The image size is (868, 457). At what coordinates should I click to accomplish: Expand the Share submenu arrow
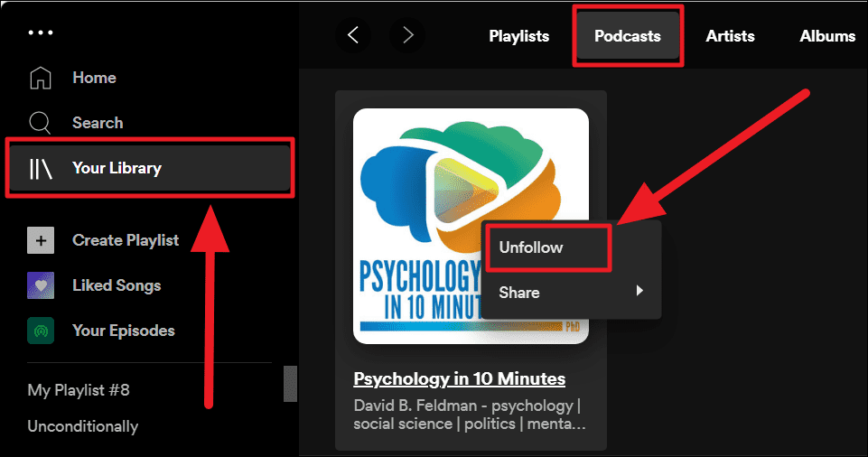click(639, 291)
